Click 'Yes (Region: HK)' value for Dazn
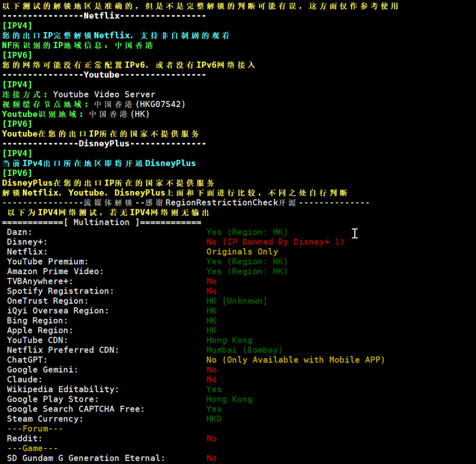 (247, 232)
